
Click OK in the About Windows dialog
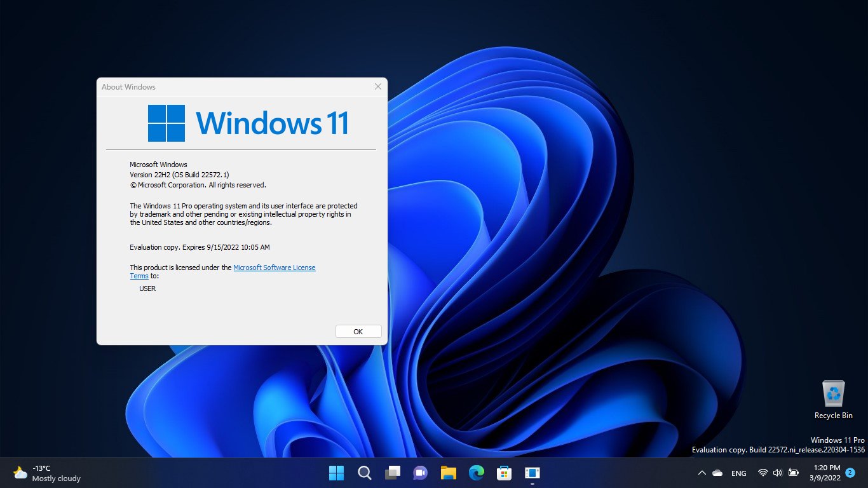(358, 331)
